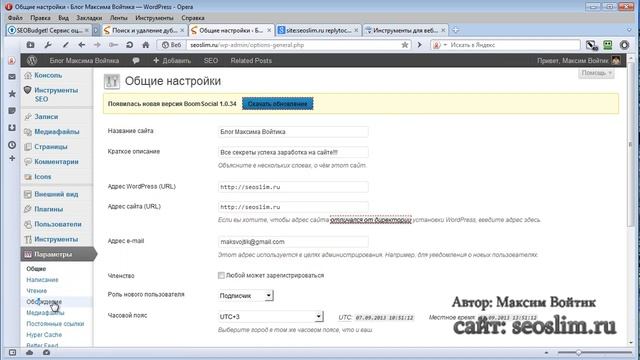Open the 'Написание' settings submenu
This screenshot has width=640, height=360.
tap(42, 280)
